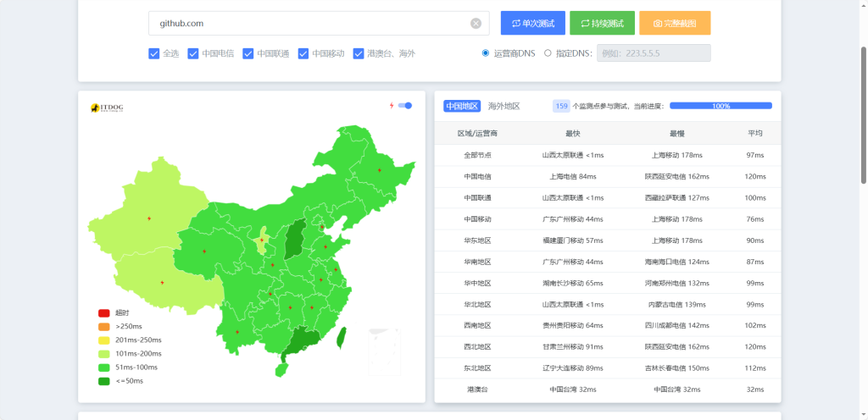The height and width of the screenshot is (420, 868).
Task: Select the 运营商DNS radio button
Action: tap(486, 53)
